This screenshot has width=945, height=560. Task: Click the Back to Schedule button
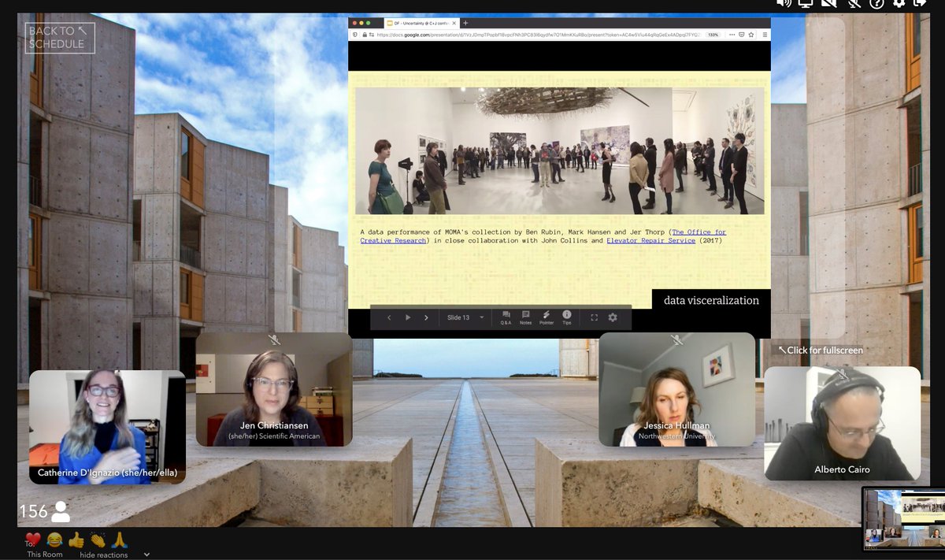60,38
